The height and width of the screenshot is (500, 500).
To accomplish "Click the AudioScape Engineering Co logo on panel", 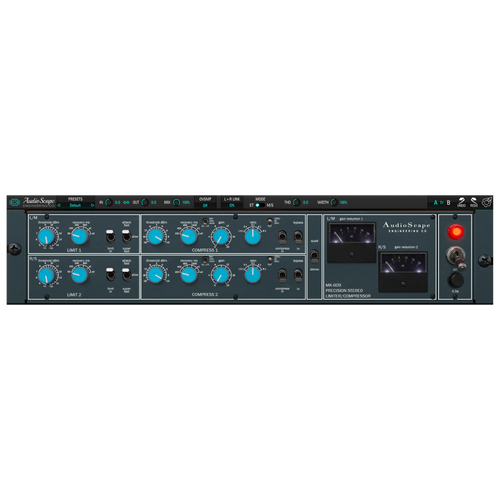I will (x=407, y=227).
